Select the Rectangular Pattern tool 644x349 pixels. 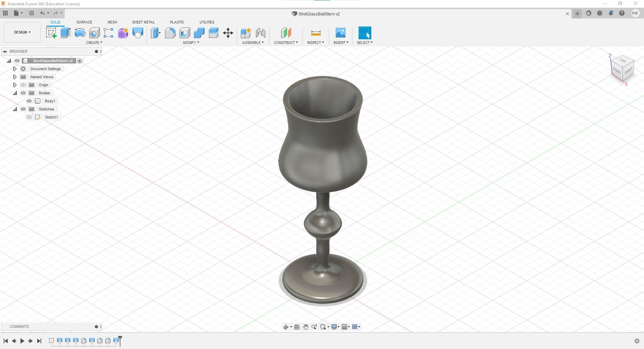(x=108, y=33)
